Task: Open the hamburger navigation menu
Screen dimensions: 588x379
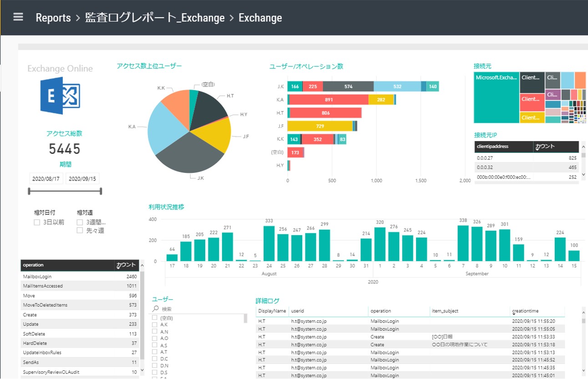Action: point(18,17)
